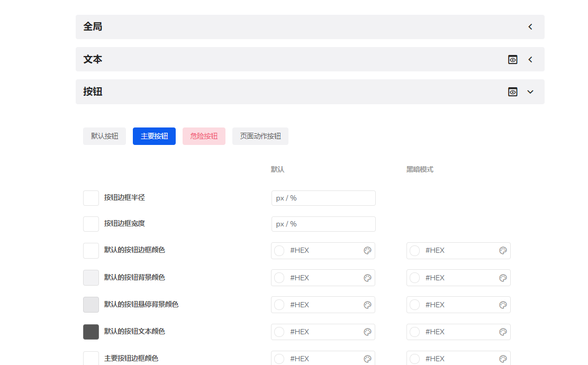588x365 pixels.
Task: Select the 默认按钮 button type
Action: (104, 136)
